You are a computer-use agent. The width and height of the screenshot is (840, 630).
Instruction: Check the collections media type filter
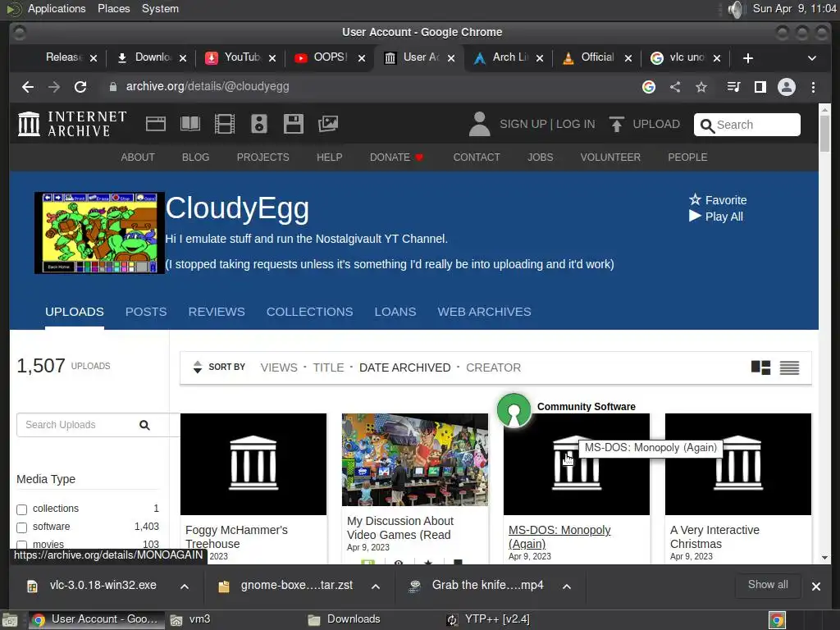tap(22, 509)
